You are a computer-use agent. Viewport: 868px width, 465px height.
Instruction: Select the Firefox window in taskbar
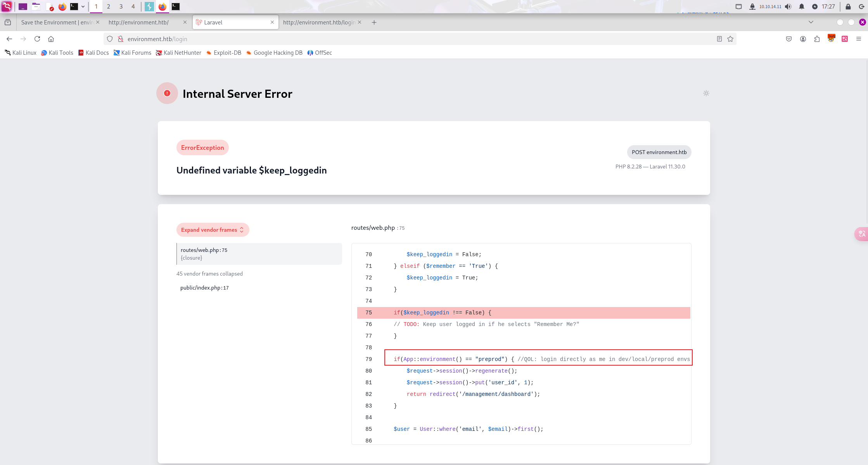[x=163, y=7]
